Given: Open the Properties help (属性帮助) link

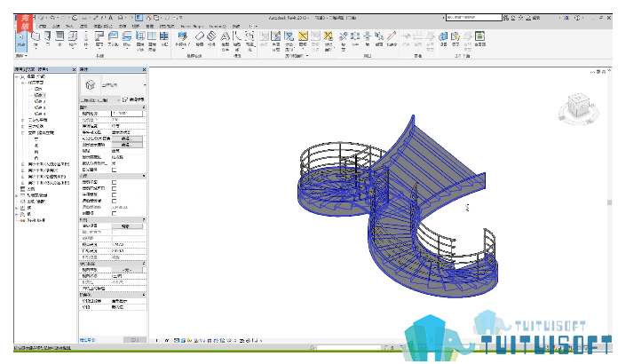Looking at the screenshot, I should coord(88,339).
